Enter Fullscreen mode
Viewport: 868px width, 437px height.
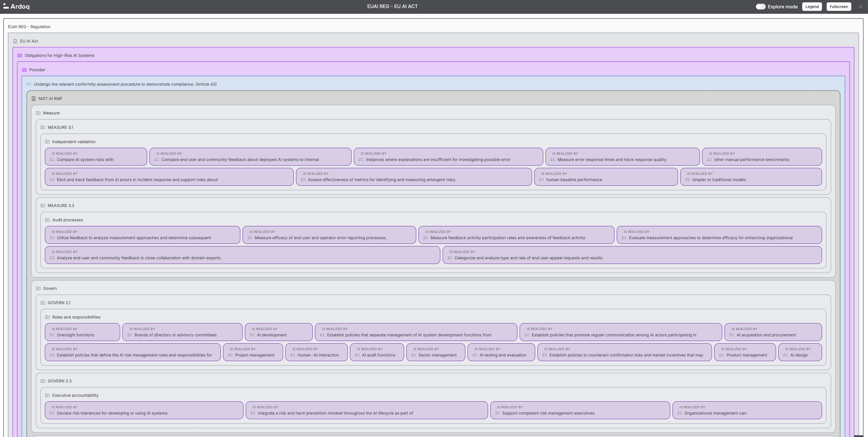tap(839, 6)
